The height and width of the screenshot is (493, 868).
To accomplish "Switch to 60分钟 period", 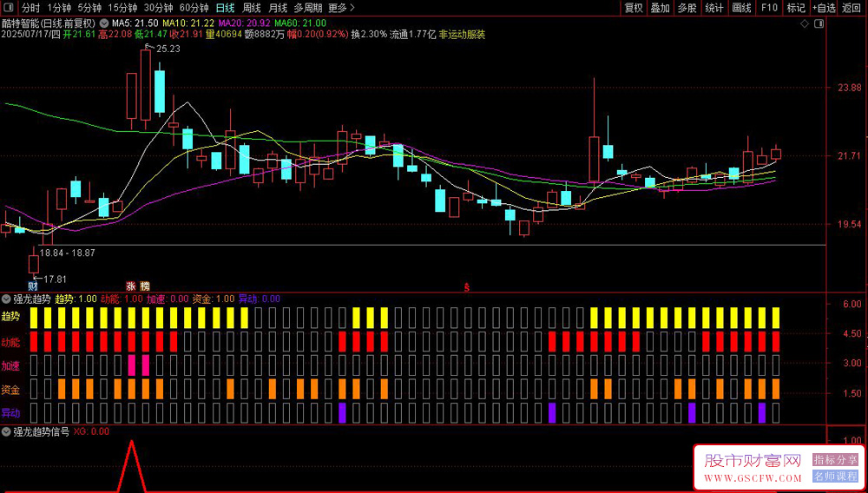I will point(194,8).
